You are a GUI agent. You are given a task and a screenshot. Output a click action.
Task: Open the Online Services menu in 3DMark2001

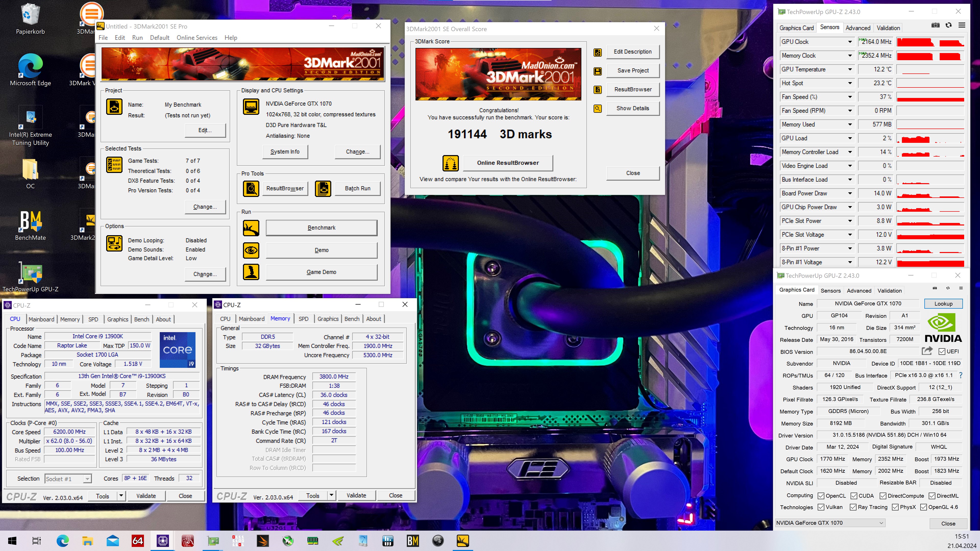point(197,38)
